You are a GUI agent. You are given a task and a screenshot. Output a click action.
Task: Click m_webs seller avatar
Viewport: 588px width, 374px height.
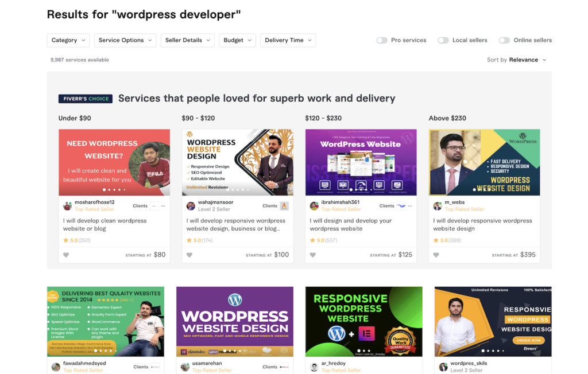pyautogui.click(x=438, y=206)
